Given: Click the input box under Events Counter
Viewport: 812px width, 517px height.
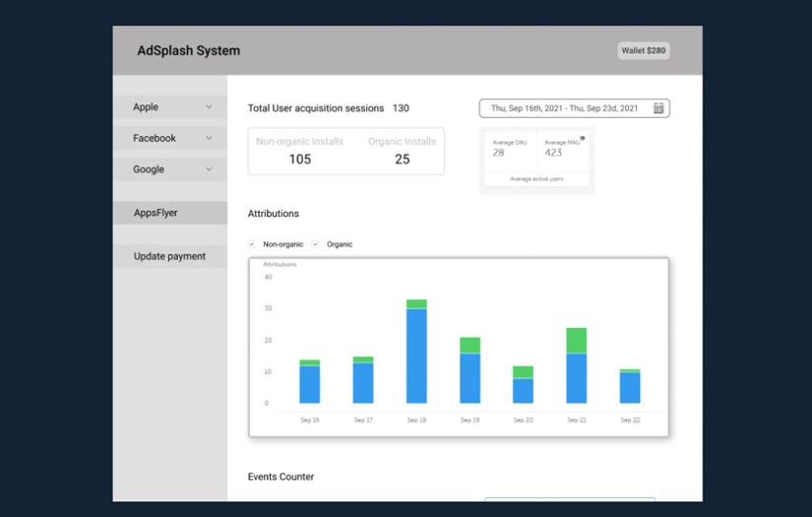Looking at the screenshot, I should 569,499.
